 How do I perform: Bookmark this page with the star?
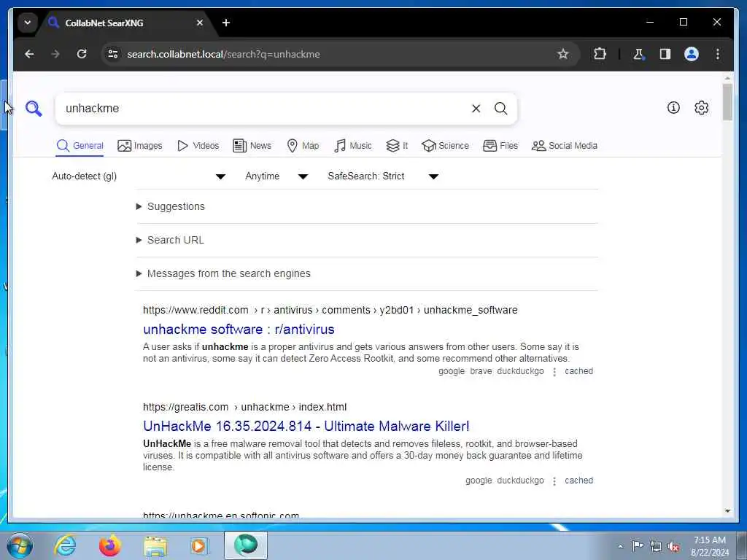click(x=562, y=54)
